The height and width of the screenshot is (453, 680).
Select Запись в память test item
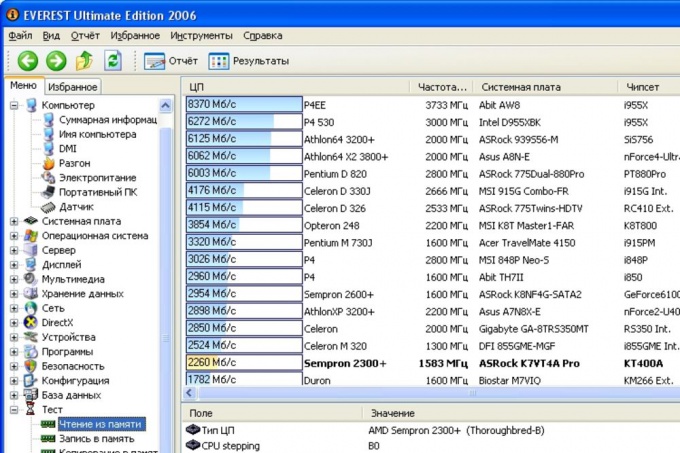(97, 439)
